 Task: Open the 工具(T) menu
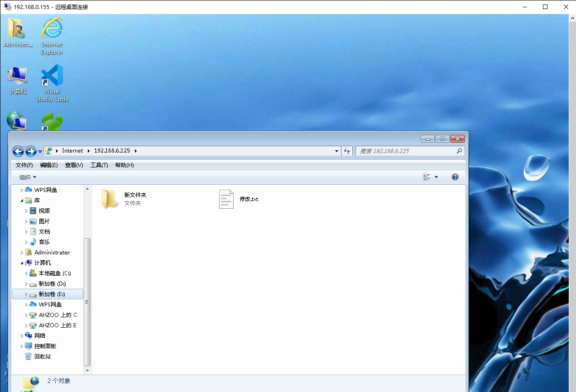pyautogui.click(x=99, y=165)
